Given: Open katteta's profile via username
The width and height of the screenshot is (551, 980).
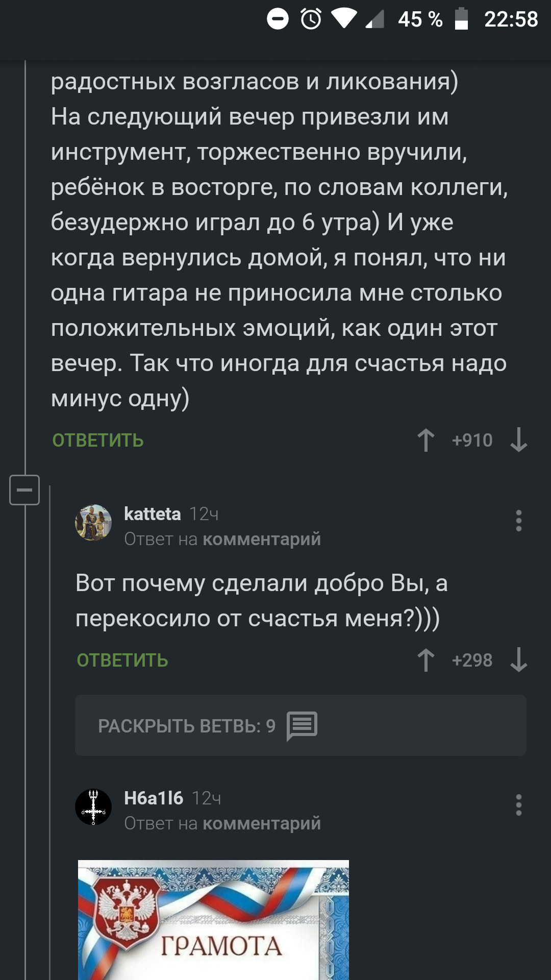Looking at the screenshot, I should coord(153,514).
